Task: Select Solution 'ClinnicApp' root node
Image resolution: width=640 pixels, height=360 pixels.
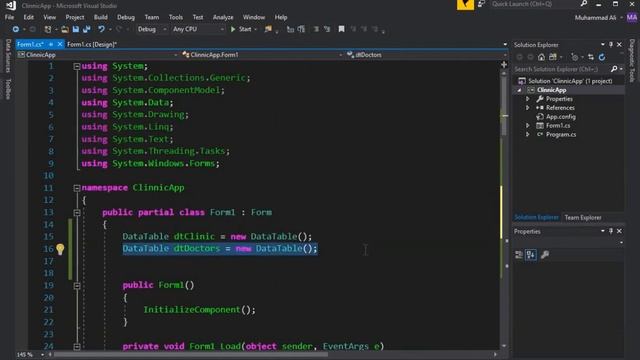Action: click(x=570, y=81)
